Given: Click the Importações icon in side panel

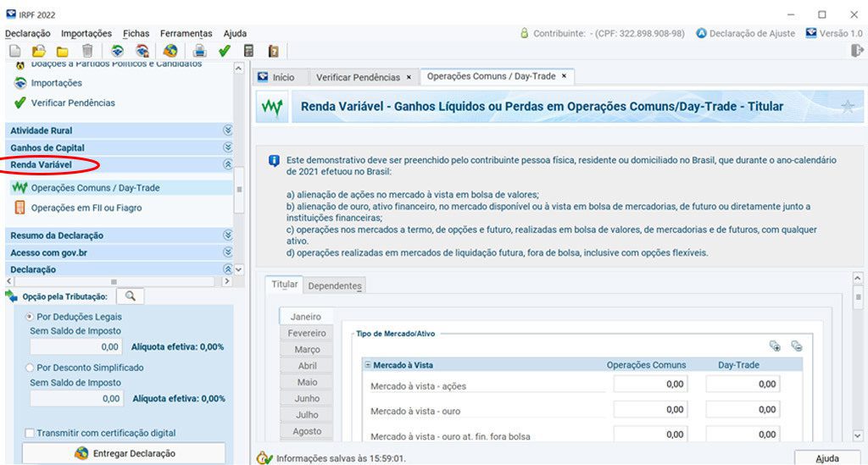Looking at the screenshot, I should click(x=20, y=83).
